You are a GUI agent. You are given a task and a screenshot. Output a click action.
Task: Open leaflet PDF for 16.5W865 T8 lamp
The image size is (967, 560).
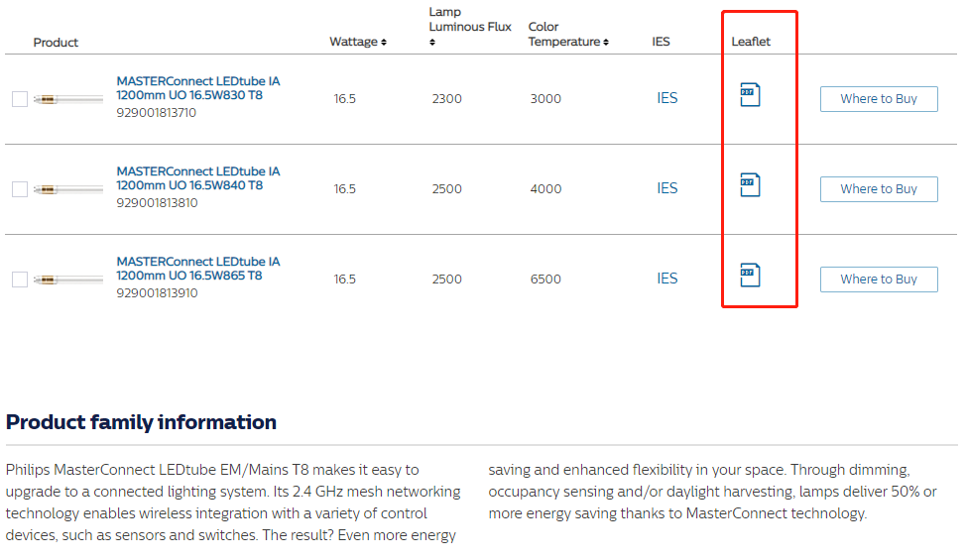tap(750, 275)
